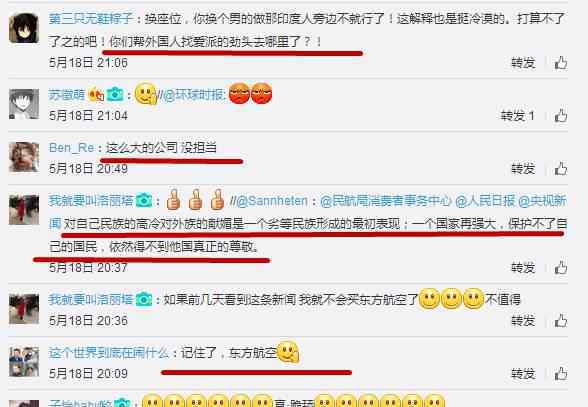Open 这个世界到底在闹什么 avatar
The width and height of the screenshot is (588, 407).
pos(24,362)
